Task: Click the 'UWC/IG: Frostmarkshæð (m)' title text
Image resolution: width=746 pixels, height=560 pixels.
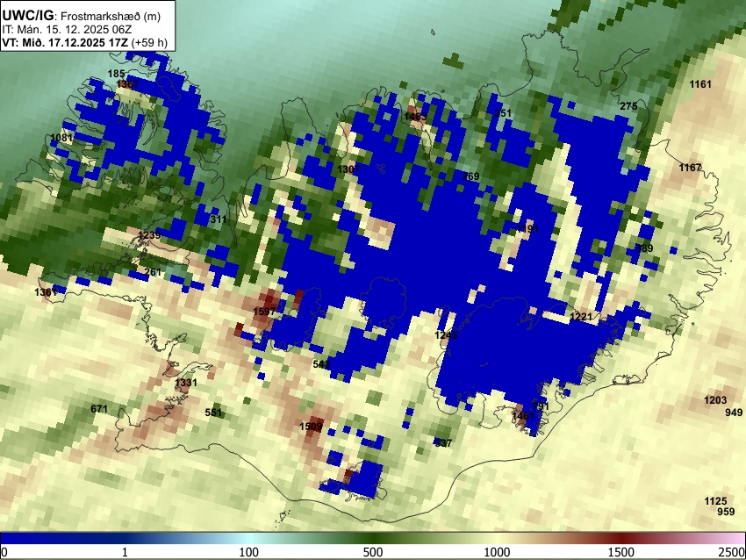Action: (82, 16)
